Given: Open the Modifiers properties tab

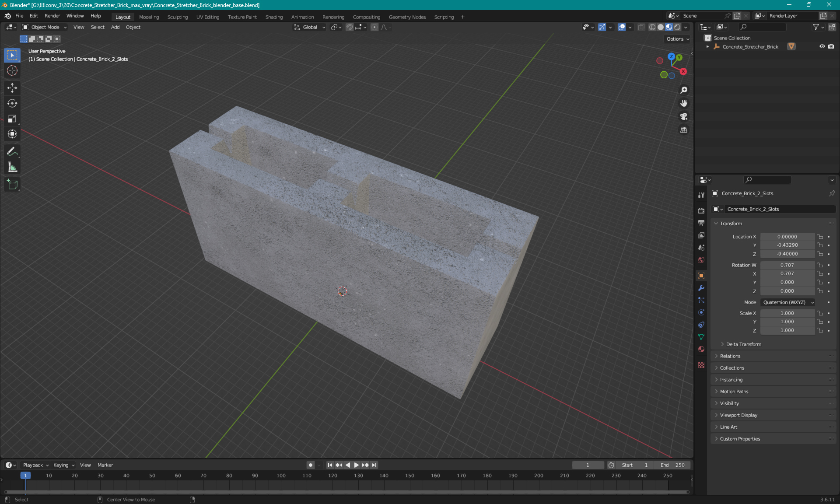Looking at the screenshot, I should coord(701,288).
